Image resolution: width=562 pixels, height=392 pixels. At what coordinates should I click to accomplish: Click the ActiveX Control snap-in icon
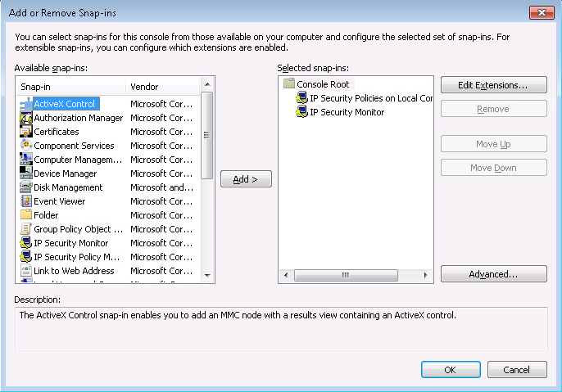coord(25,104)
